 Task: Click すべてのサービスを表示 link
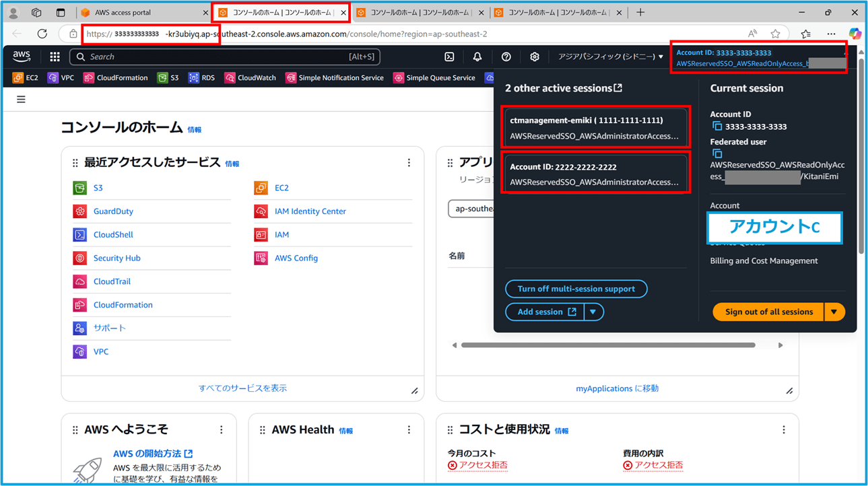coord(242,388)
